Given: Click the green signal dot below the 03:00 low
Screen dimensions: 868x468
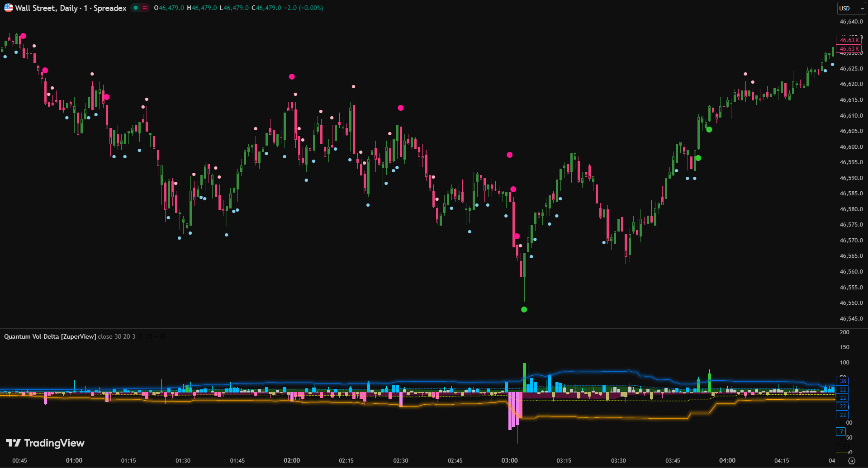Looking at the screenshot, I should (x=524, y=310).
